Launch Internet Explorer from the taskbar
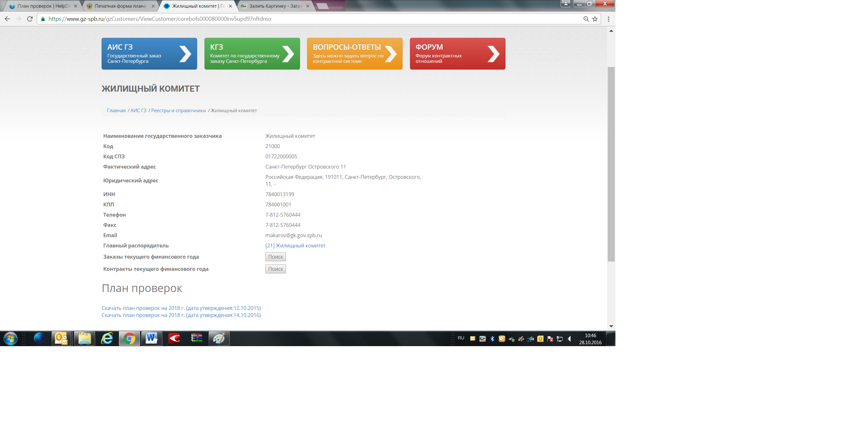The width and height of the screenshot is (868, 441). [x=107, y=338]
